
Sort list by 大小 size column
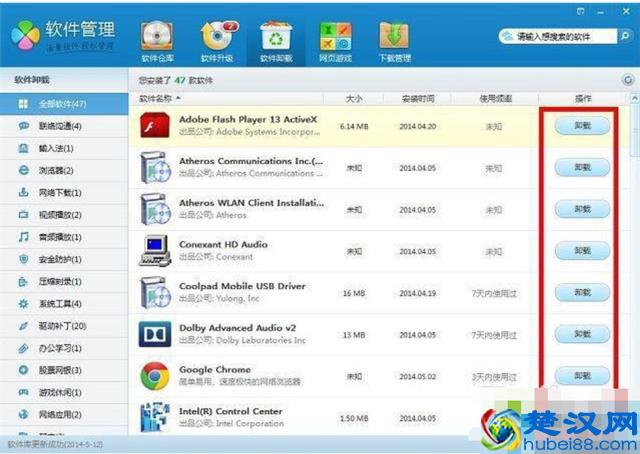coord(354,98)
